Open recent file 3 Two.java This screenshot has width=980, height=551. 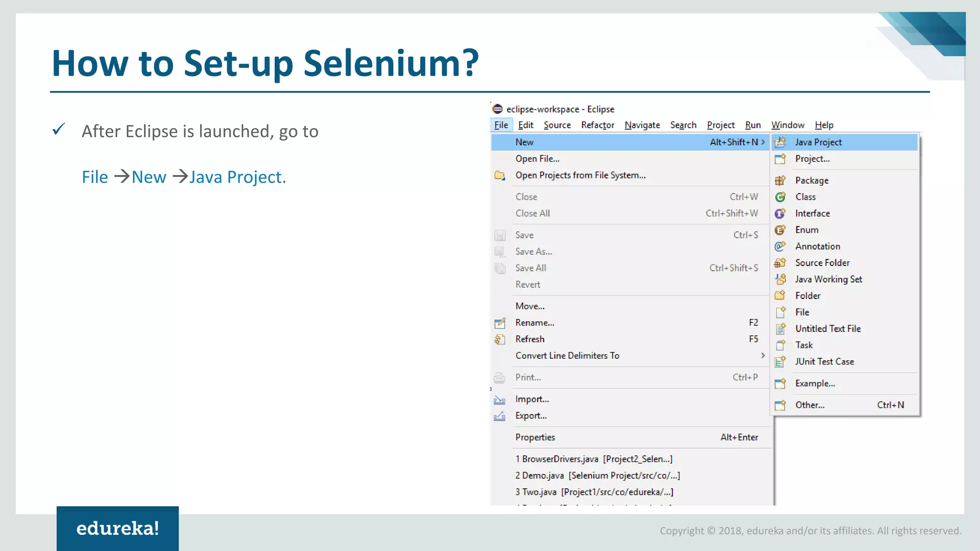(594, 492)
